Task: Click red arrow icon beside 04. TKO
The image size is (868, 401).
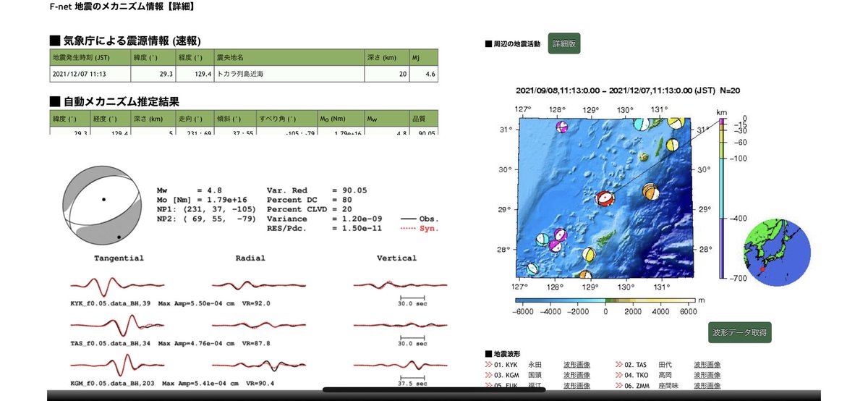Action: [x=619, y=376]
